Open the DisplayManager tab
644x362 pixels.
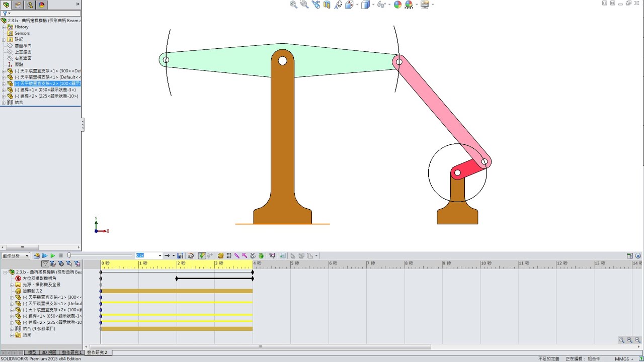click(x=41, y=5)
